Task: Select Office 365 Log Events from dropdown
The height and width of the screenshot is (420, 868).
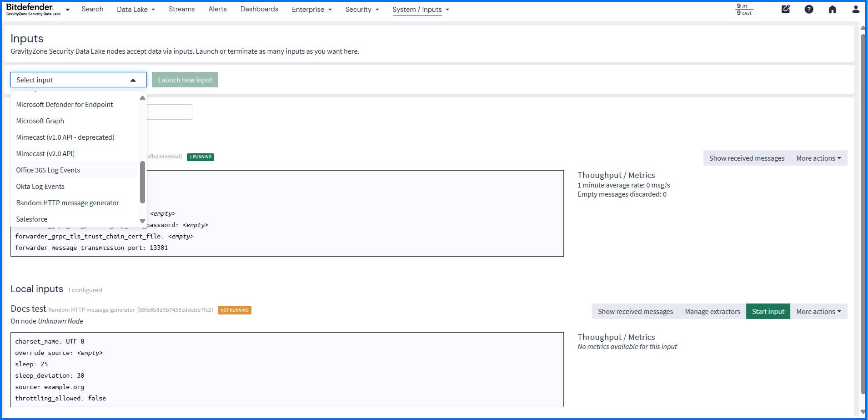Action: 48,170
